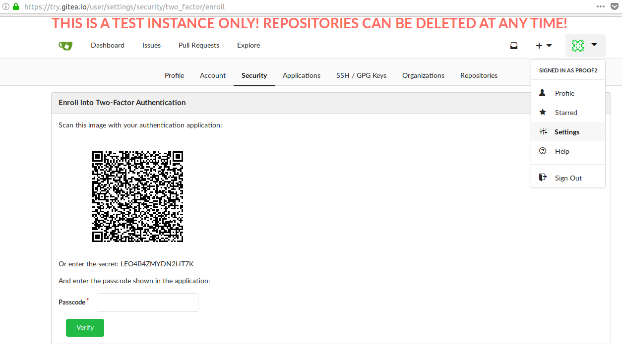The image size is (622, 364).
Task: Select the Settings sliders icon
Action: click(542, 131)
